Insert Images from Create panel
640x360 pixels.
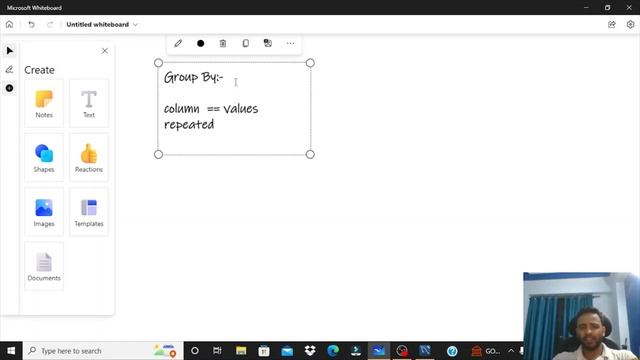tap(44, 212)
